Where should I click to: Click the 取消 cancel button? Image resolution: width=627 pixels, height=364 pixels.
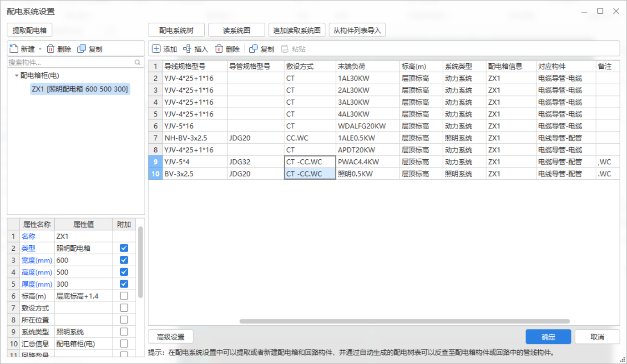click(597, 337)
